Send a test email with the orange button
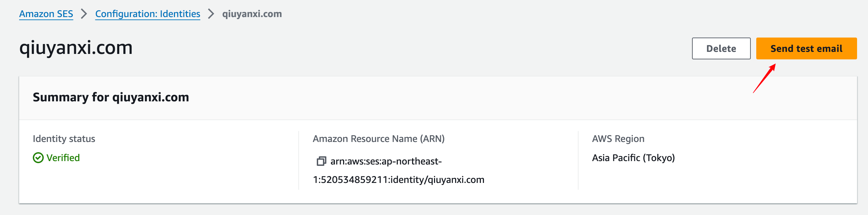Viewport: 868px width, 215px height. coord(806,48)
